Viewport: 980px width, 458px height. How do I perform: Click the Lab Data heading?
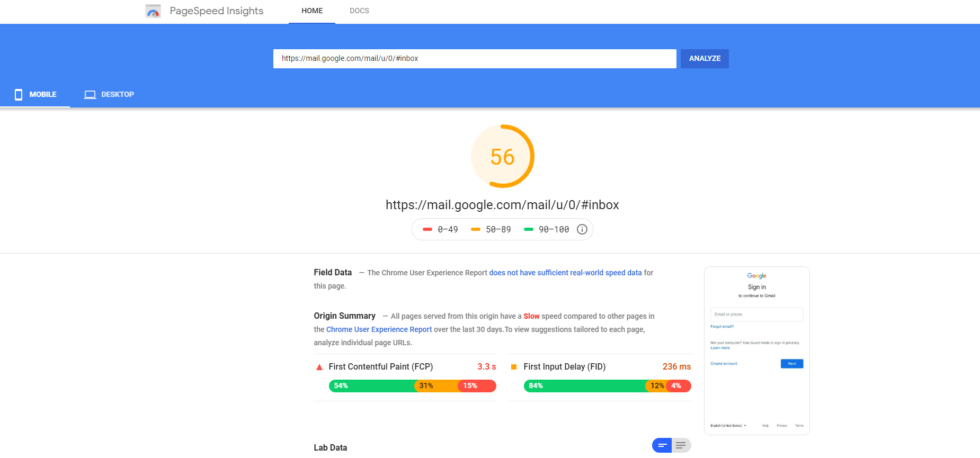point(331,447)
